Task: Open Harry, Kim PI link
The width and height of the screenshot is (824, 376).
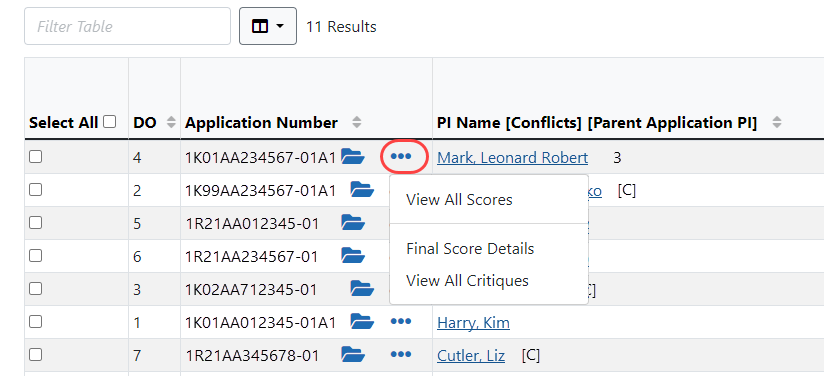Action: (473, 322)
